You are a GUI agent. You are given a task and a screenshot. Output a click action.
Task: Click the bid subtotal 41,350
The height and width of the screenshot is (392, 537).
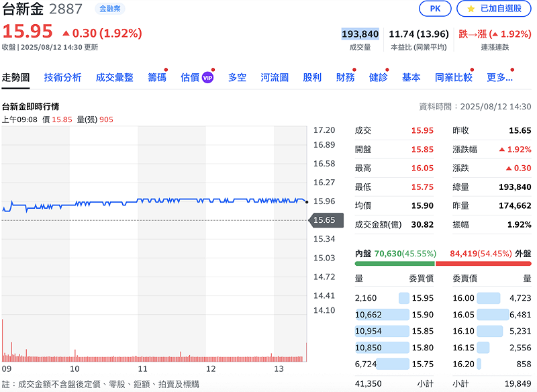coord(368,384)
